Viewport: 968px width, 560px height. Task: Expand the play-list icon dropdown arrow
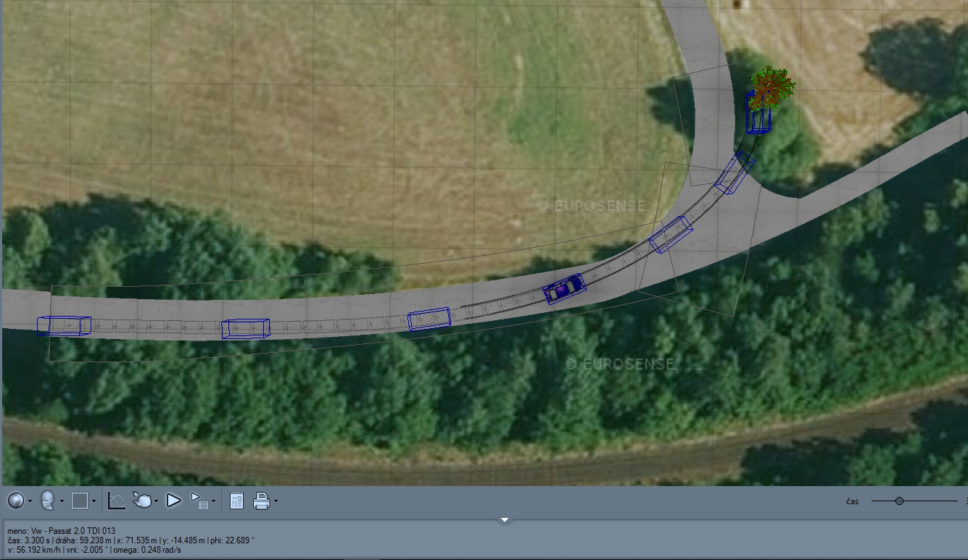click(213, 501)
